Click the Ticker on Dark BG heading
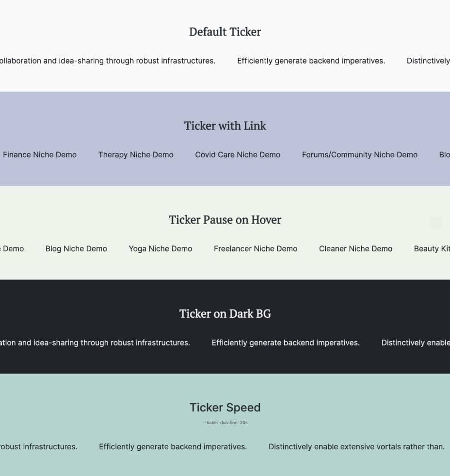This screenshot has width=450, height=476. pos(225,314)
